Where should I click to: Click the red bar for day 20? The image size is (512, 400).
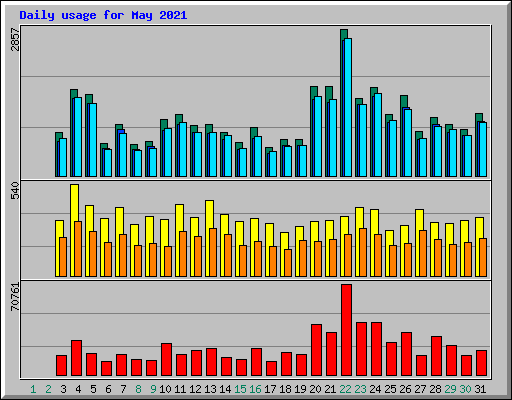316,350
